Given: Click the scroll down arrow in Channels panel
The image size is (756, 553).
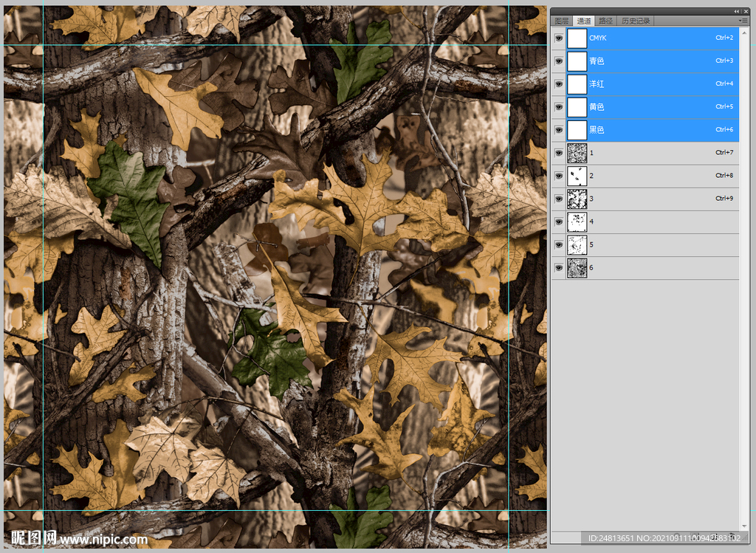Looking at the screenshot, I should tap(743, 525).
